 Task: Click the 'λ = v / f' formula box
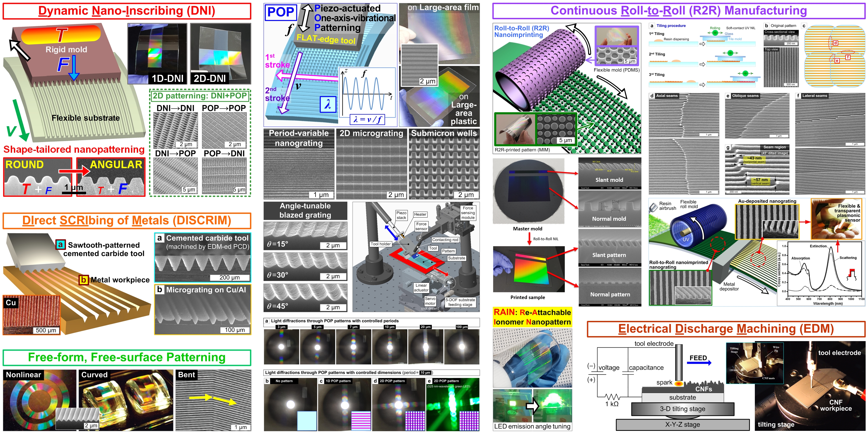click(x=367, y=120)
